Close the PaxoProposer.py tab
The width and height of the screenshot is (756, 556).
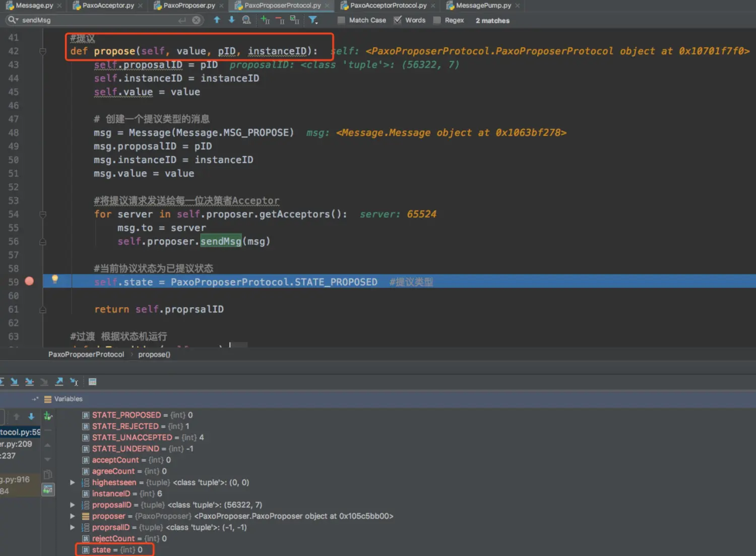[221, 6]
